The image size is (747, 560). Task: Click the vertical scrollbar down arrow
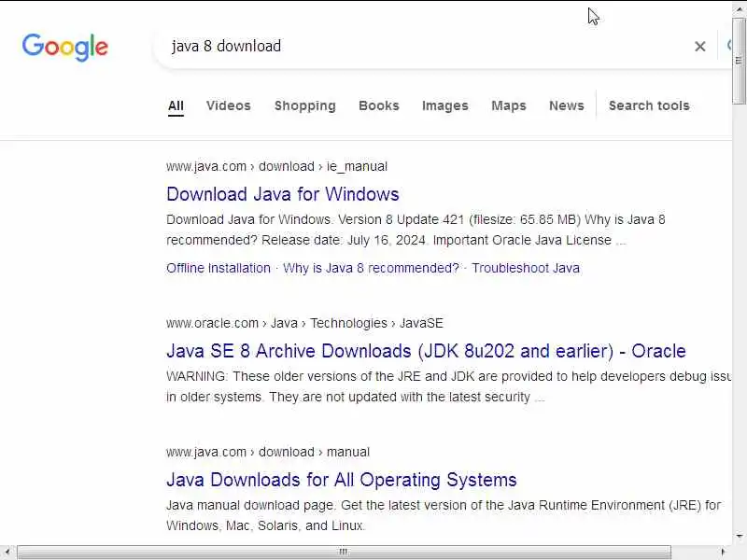coord(739,537)
